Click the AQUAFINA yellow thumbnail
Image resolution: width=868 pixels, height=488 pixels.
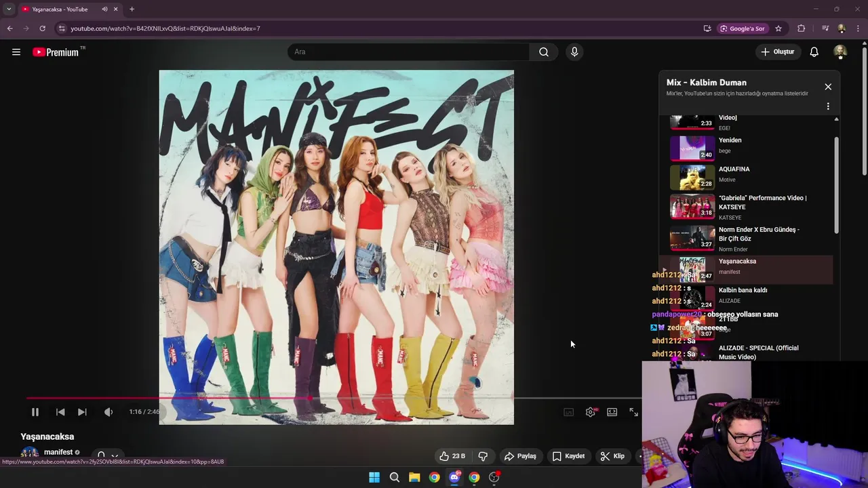click(x=692, y=177)
